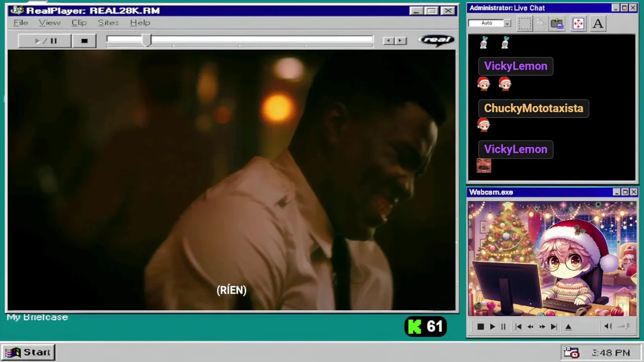The width and height of the screenshot is (644, 362).
Task: Click the Real logo in RealPlayer
Action: 436,40
